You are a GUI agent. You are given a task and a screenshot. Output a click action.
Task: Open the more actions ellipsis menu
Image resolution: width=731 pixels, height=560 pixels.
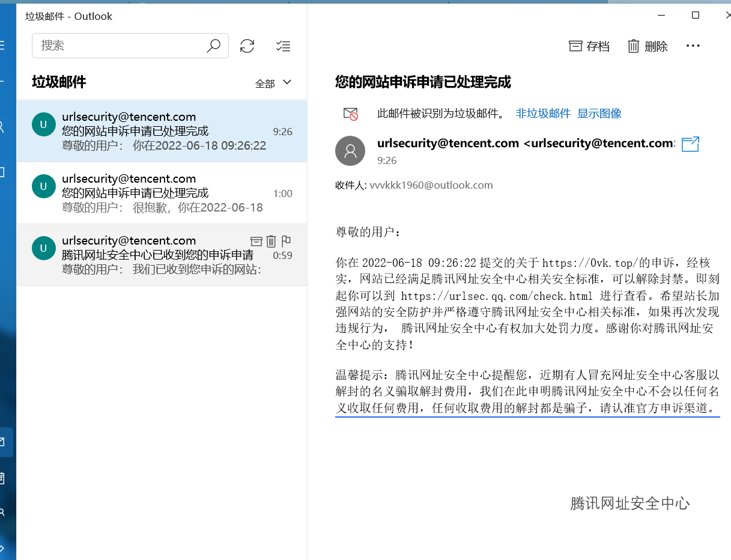point(693,46)
